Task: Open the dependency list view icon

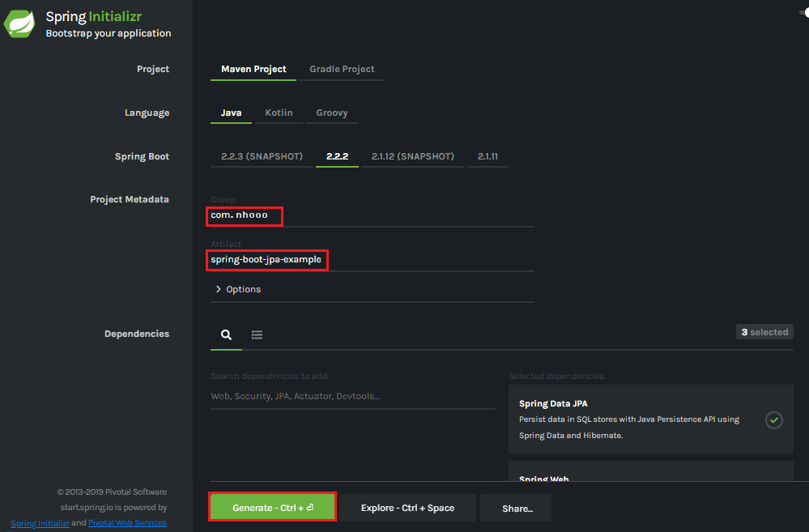Action: click(257, 334)
